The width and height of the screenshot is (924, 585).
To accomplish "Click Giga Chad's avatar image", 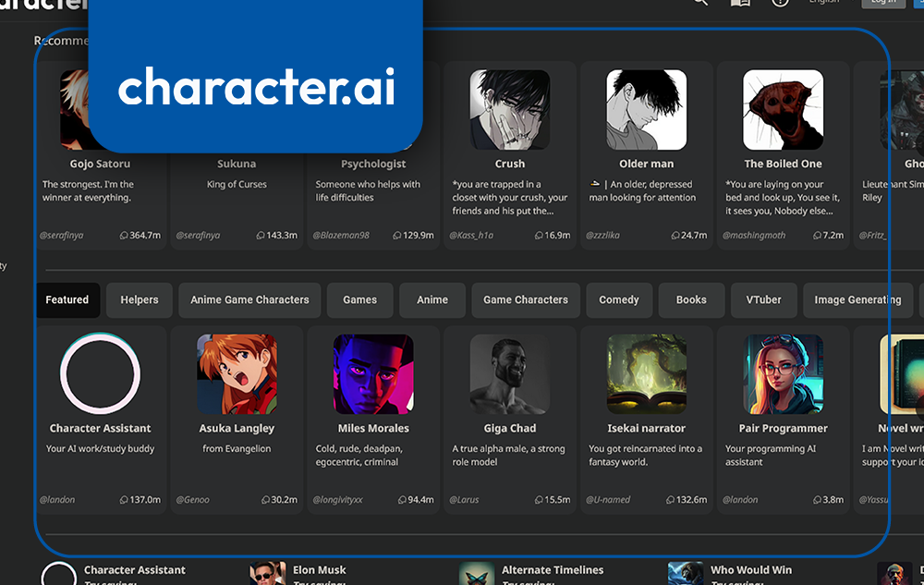I will pyautogui.click(x=509, y=373).
